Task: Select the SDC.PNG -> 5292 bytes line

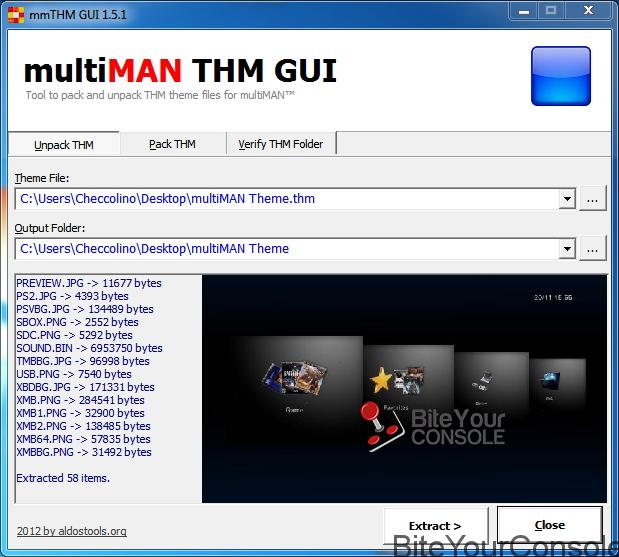Action: click(74, 335)
